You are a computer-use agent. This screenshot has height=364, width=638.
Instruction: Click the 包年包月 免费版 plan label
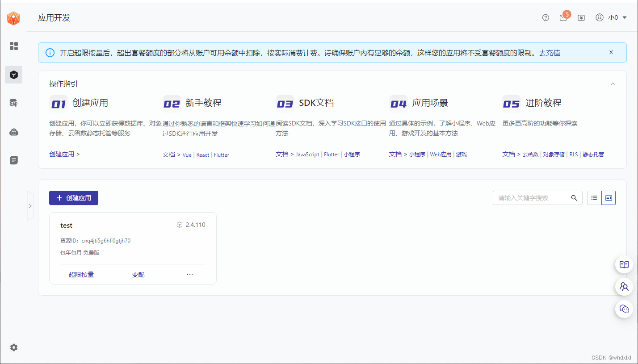(80, 253)
